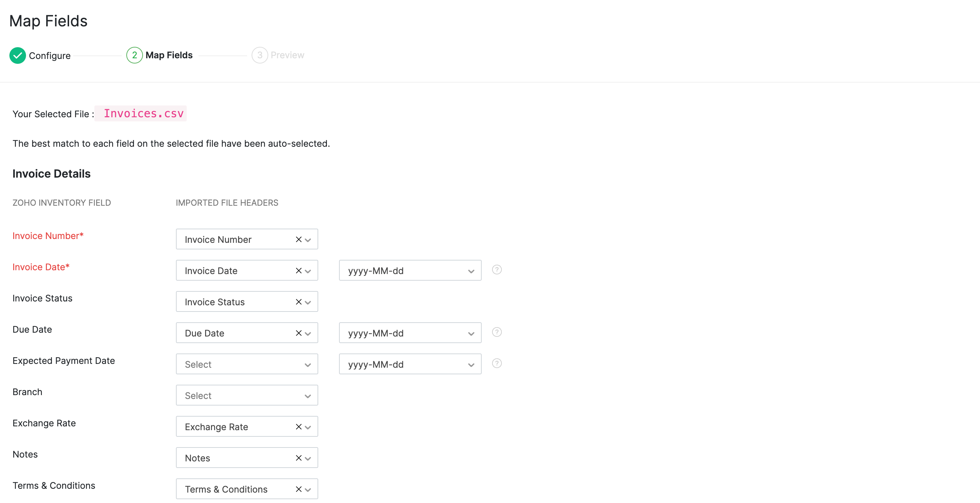
Task: Open the Due Date yyyy-MM-dd format dropdown
Action: pyautogui.click(x=470, y=333)
